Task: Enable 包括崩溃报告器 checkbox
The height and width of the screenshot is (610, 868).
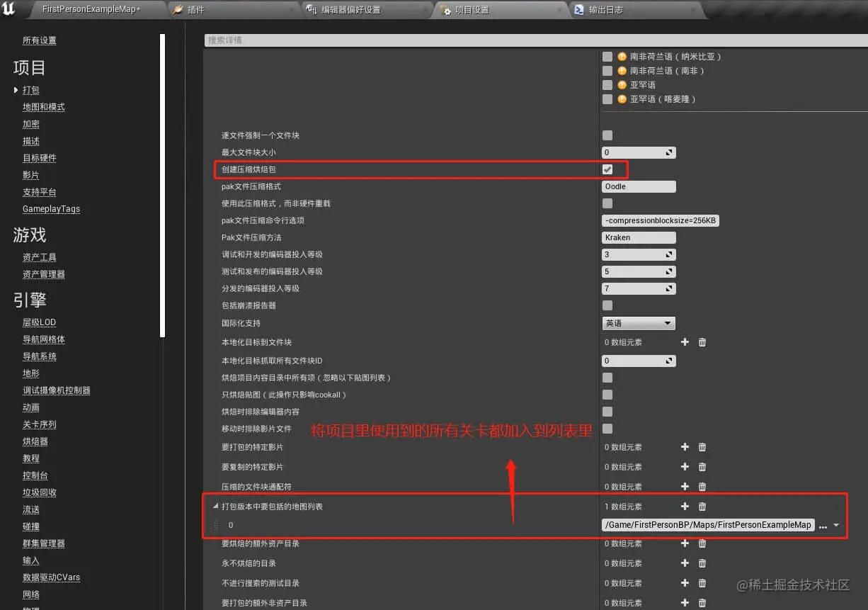Action: 607,305
